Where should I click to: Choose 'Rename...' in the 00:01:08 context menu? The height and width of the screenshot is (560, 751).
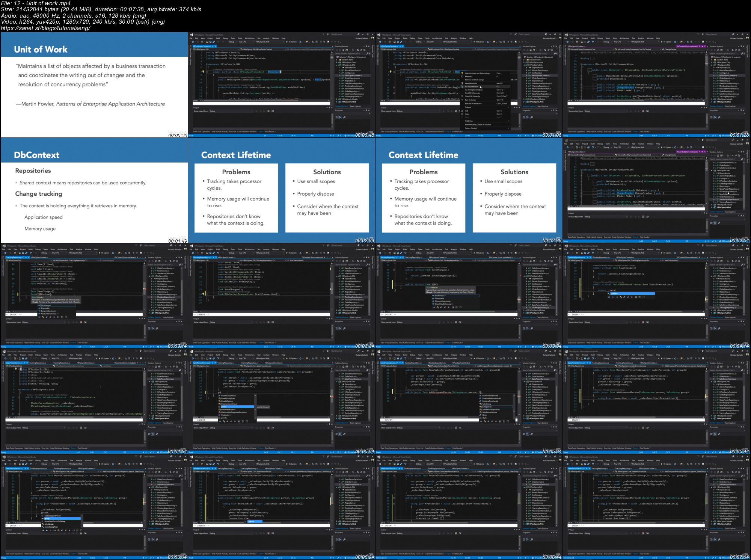(485, 77)
